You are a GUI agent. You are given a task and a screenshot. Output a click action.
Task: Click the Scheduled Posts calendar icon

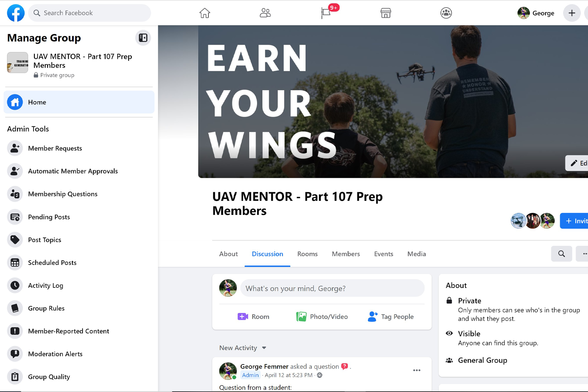tap(15, 263)
